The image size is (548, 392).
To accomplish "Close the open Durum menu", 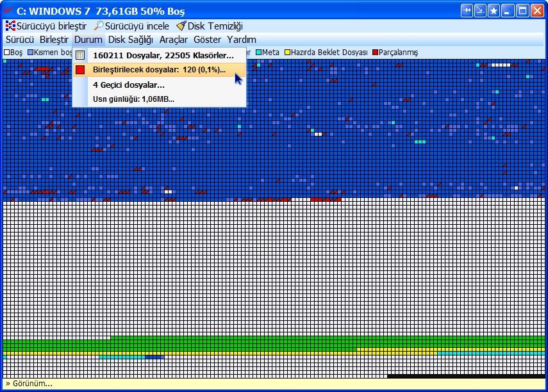I will 88,40.
